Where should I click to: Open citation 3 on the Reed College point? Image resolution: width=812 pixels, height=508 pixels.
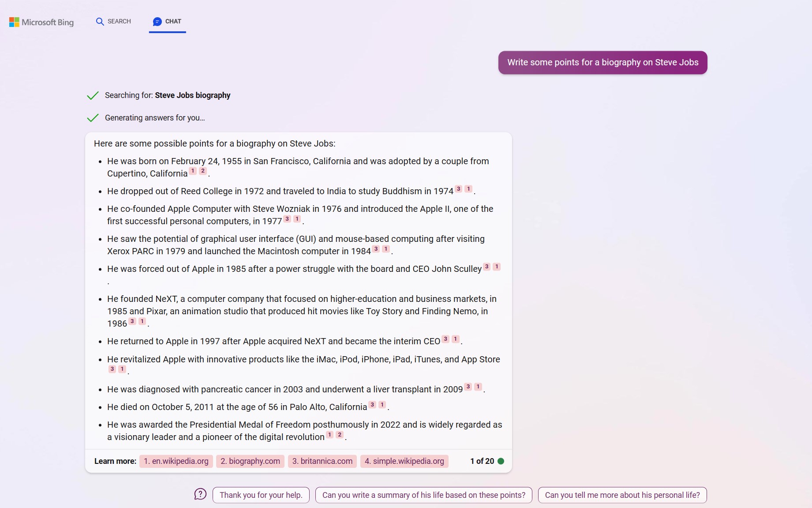(459, 189)
